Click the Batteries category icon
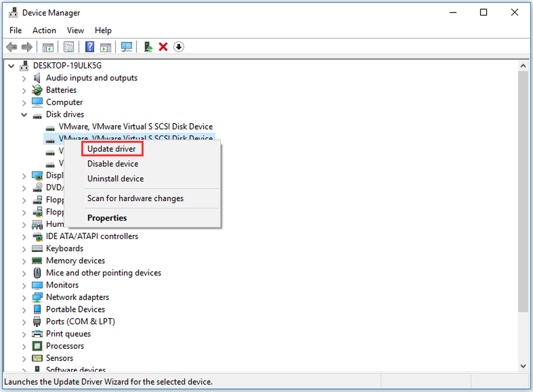The height and width of the screenshot is (392, 533). click(37, 90)
